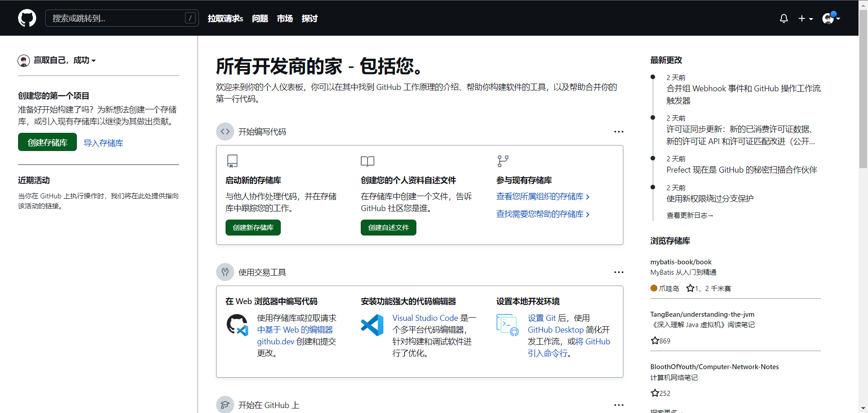Open changelog entry 许可证同步更新
Screen dimensions: 868x413
click(741, 135)
